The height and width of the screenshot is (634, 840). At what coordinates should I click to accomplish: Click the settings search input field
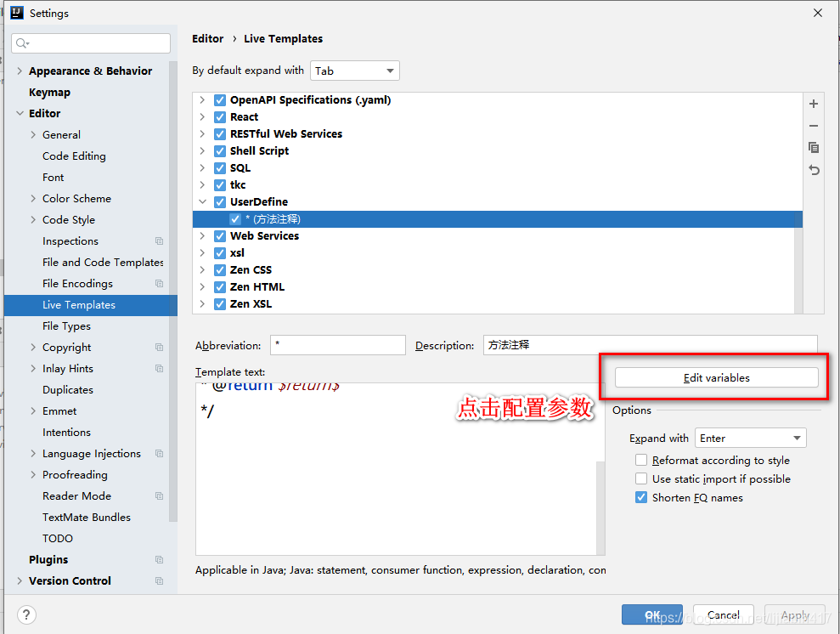91,42
